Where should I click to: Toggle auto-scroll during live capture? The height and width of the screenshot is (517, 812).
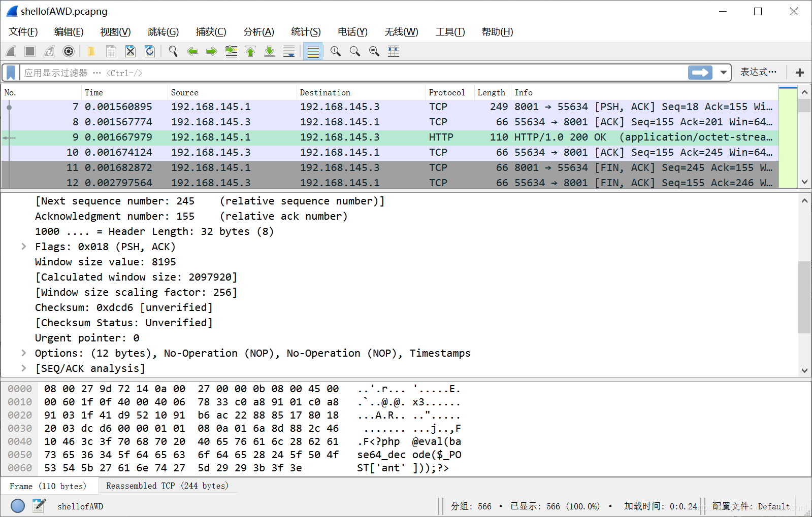click(289, 51)
